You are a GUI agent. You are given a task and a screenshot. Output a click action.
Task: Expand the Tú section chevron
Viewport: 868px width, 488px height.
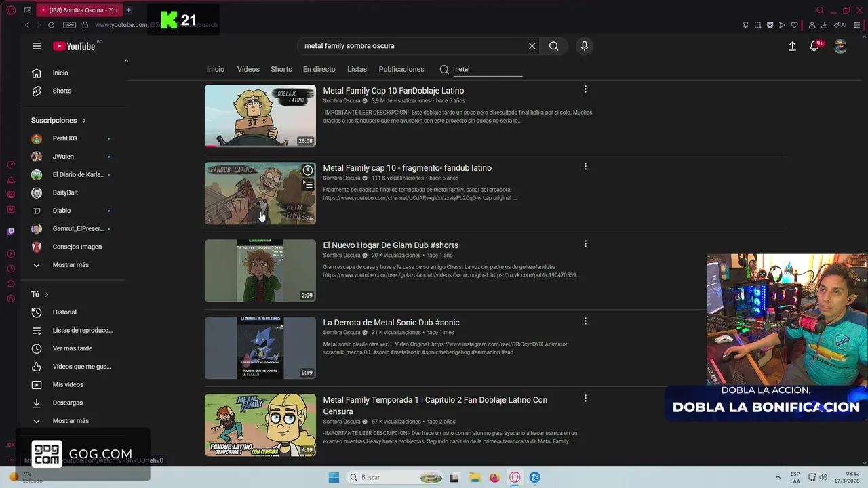(46, 294)
